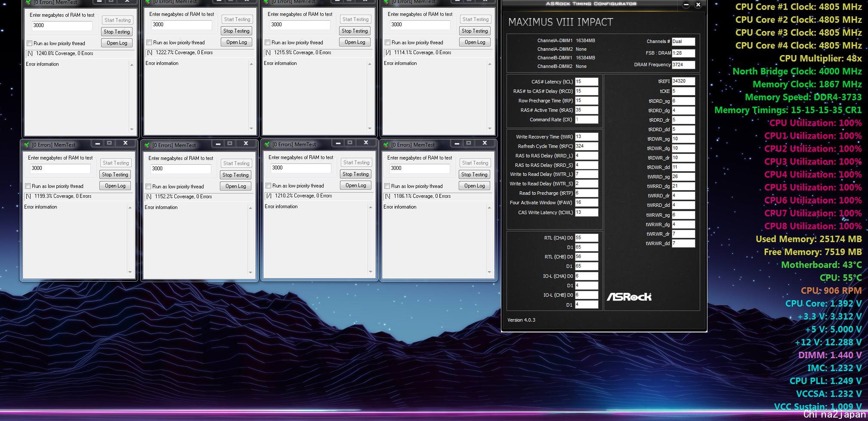The height and width of the screenshot is (421, 868).
Task: Enable low priority thread in 1152.2% coverage MemTest
Action: 148,187
